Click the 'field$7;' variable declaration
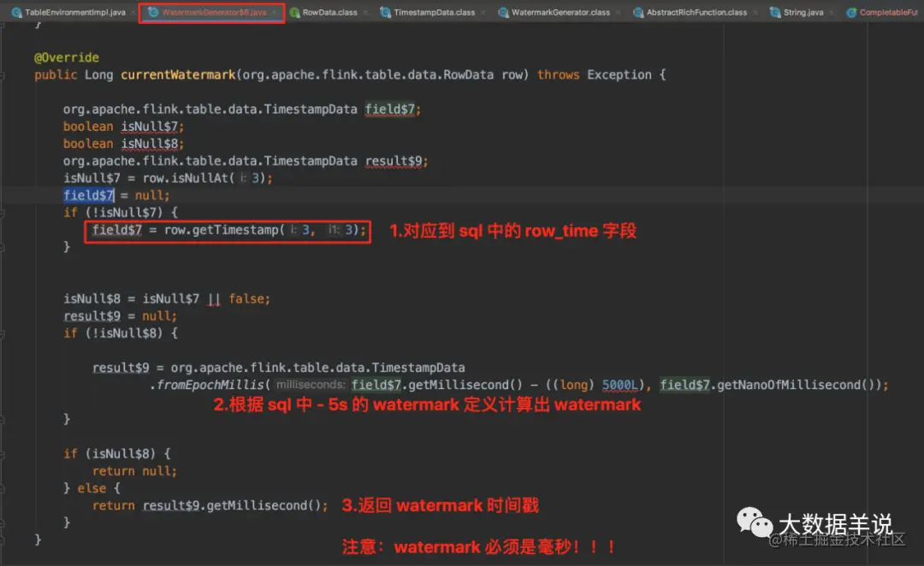This screenshot has width=924, height=566. point(393,109)
